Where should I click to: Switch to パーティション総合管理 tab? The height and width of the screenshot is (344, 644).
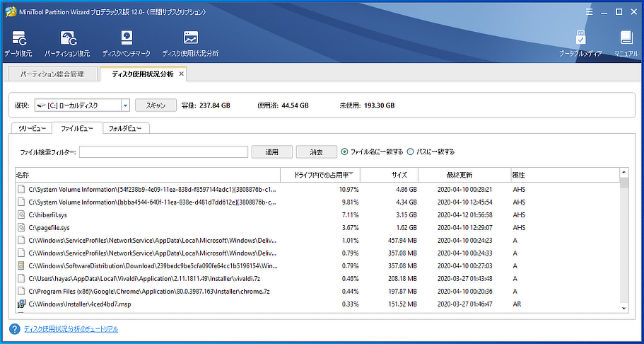[x=52, y=74]
